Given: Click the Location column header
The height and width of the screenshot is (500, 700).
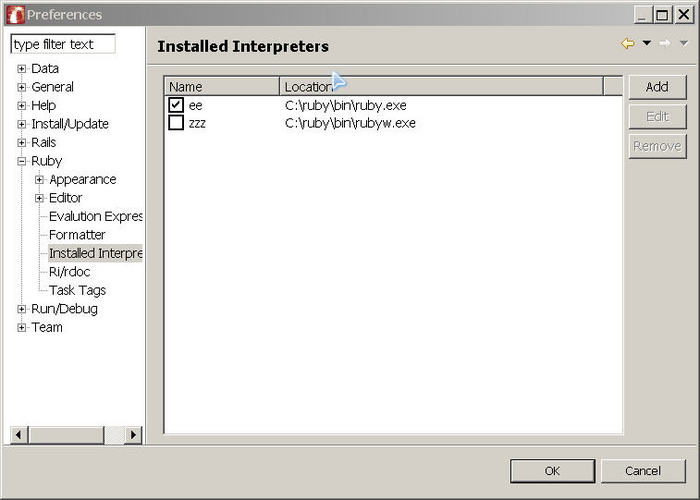Looking at the screenshot, I should [x=441, y=87].
